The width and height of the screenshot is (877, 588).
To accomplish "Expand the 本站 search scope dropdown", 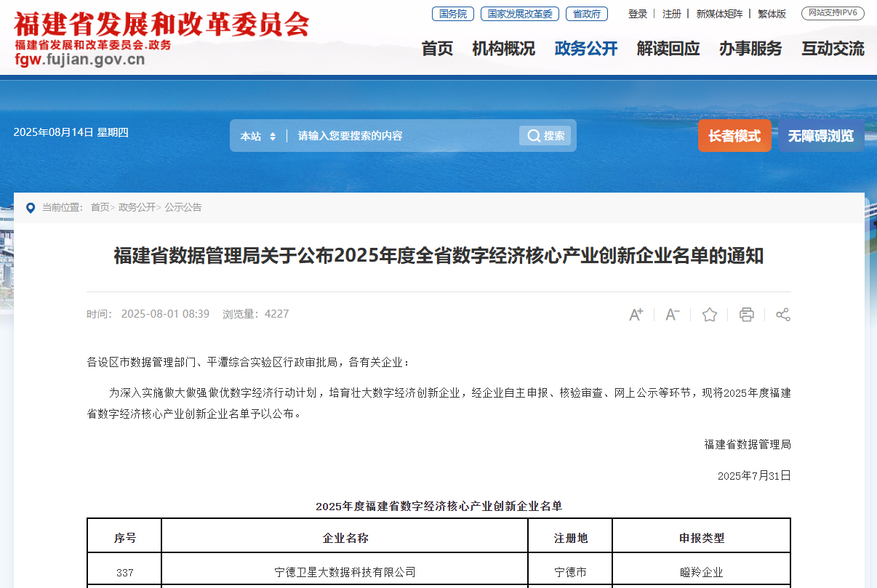I will click(x=258, y=136).
